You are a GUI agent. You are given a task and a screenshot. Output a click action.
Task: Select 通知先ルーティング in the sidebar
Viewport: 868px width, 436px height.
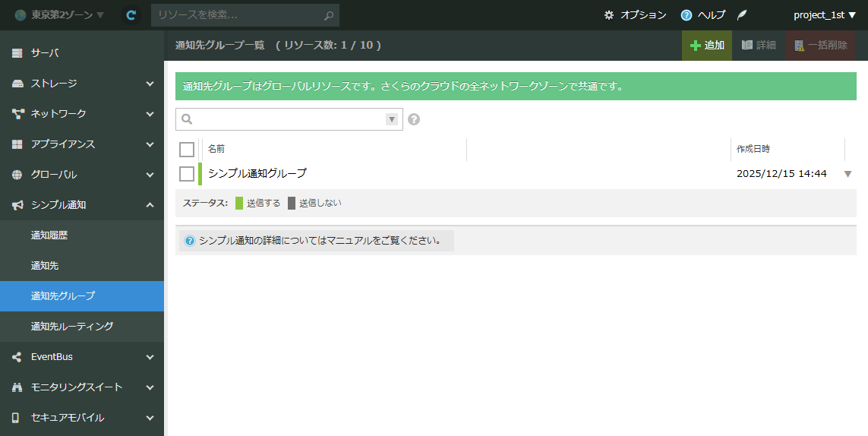[72, 327]
